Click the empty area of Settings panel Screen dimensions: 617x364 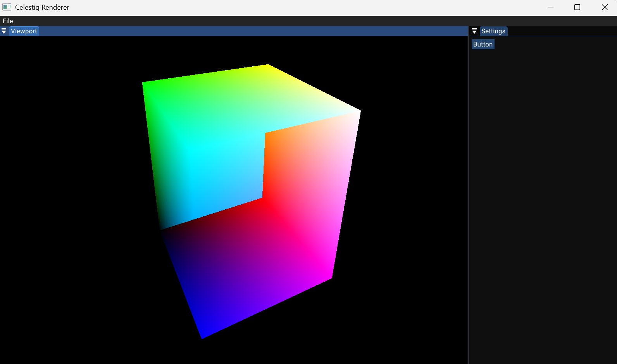(x=543, y=194)
